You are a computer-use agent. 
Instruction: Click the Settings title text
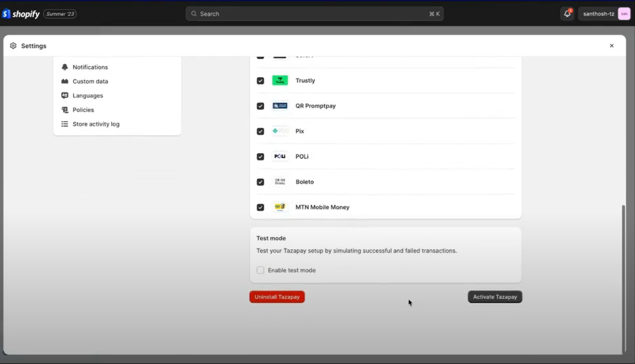[34, 46]
